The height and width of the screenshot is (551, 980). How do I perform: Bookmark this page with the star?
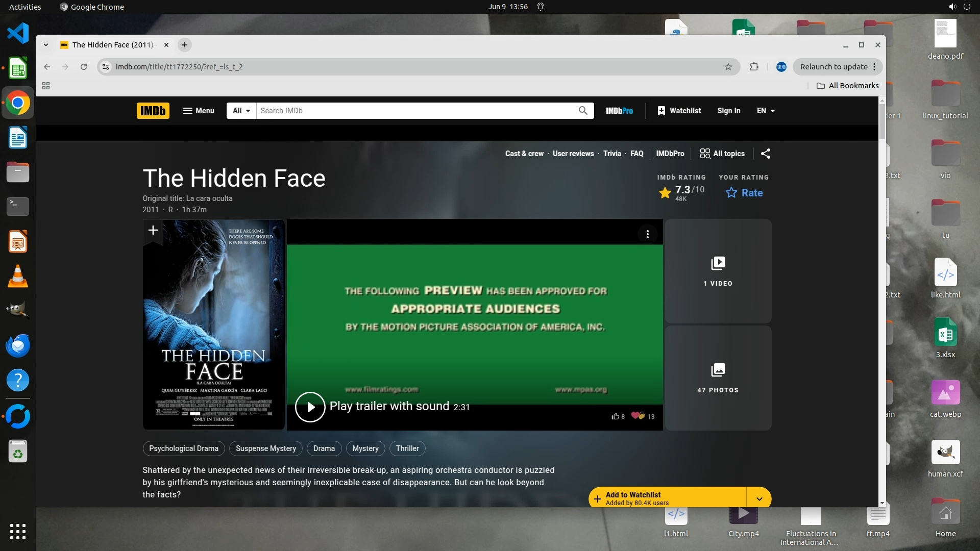click(728, 67)
